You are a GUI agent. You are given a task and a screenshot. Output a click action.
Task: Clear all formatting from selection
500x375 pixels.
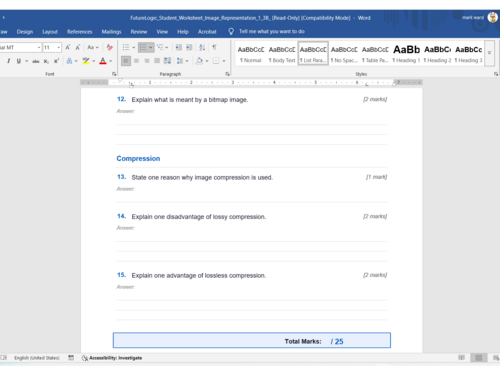coord(110,47)
